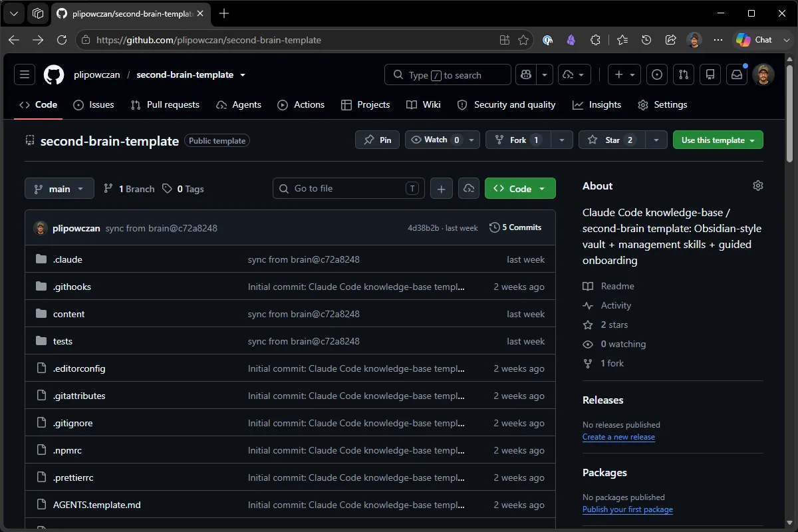Image resolution: width=798 pixels, height=532 pixels.
Task: Open the browser profile avatar
Action: pos(694,40)
